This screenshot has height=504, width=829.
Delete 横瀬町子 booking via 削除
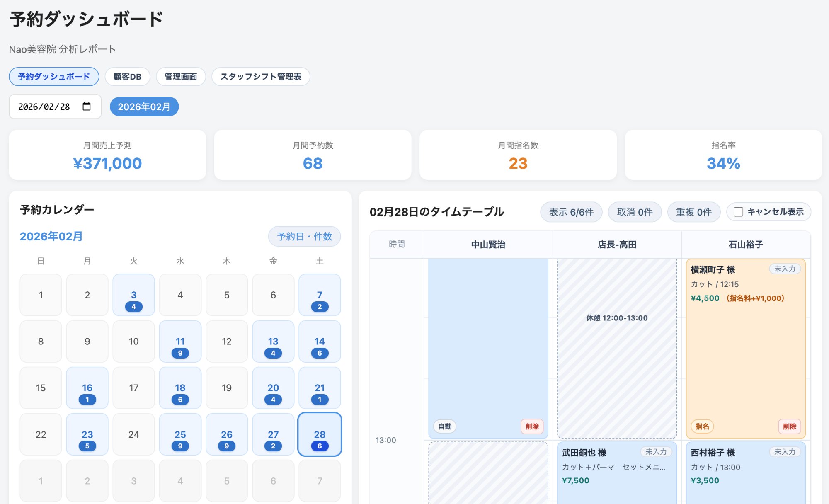(790, 426)
